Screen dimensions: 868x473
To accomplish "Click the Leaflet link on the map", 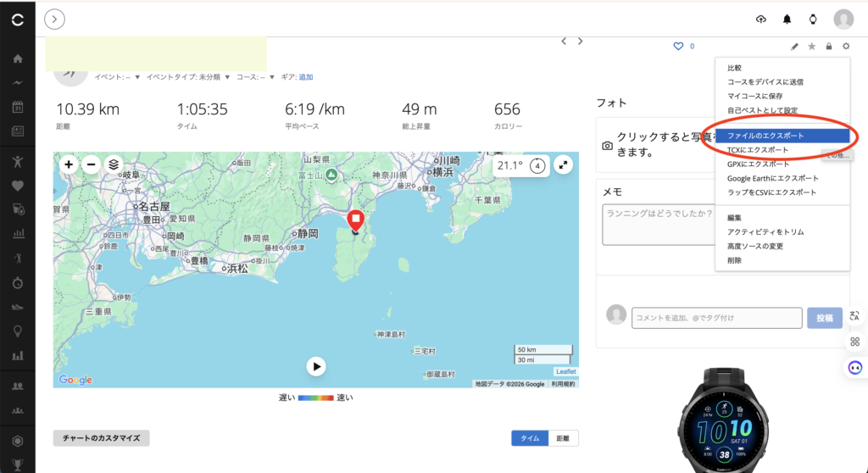I will pos(565,371).
